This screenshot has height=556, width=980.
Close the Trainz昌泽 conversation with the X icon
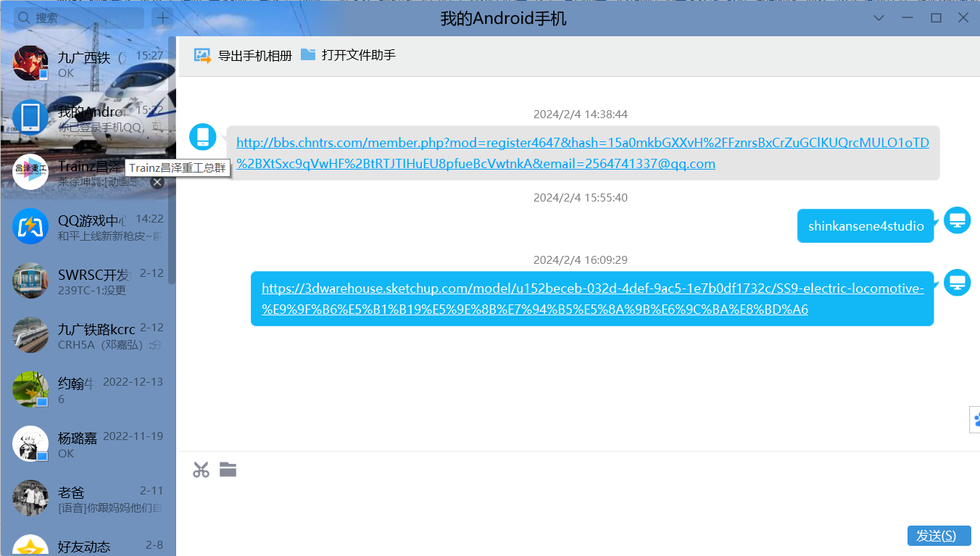pos(157,183)
